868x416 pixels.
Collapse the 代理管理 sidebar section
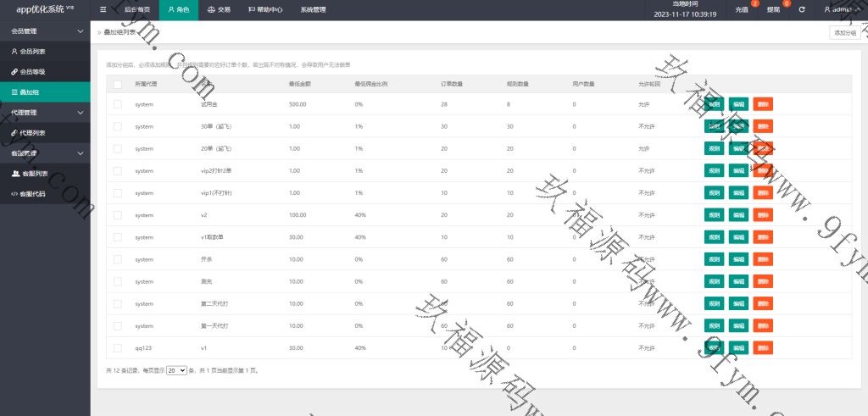pos(81,113)
